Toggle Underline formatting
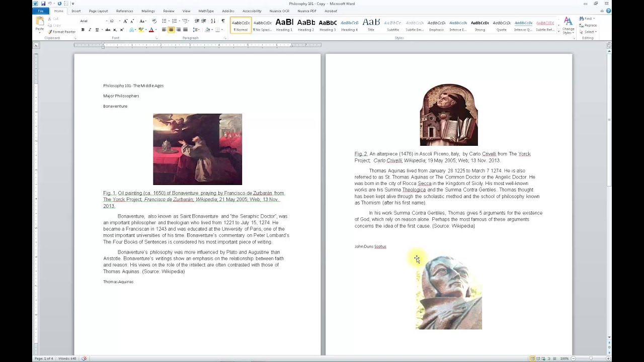The image size is (644, 362). pos(96,30)
